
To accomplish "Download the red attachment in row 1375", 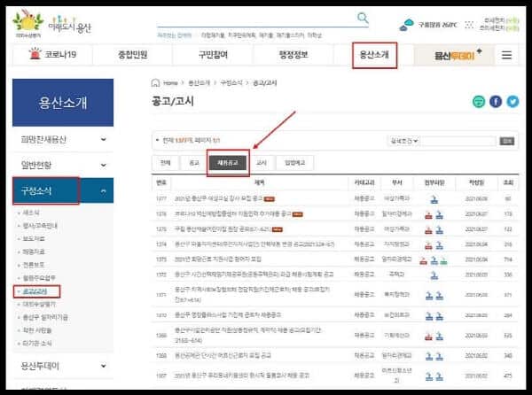I will 428,229.
